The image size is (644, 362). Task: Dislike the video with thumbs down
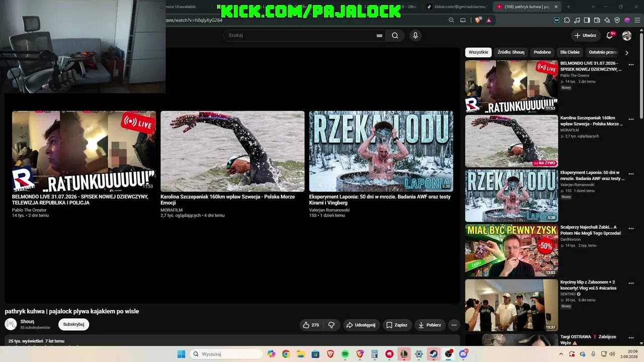(x=332, y=325)
